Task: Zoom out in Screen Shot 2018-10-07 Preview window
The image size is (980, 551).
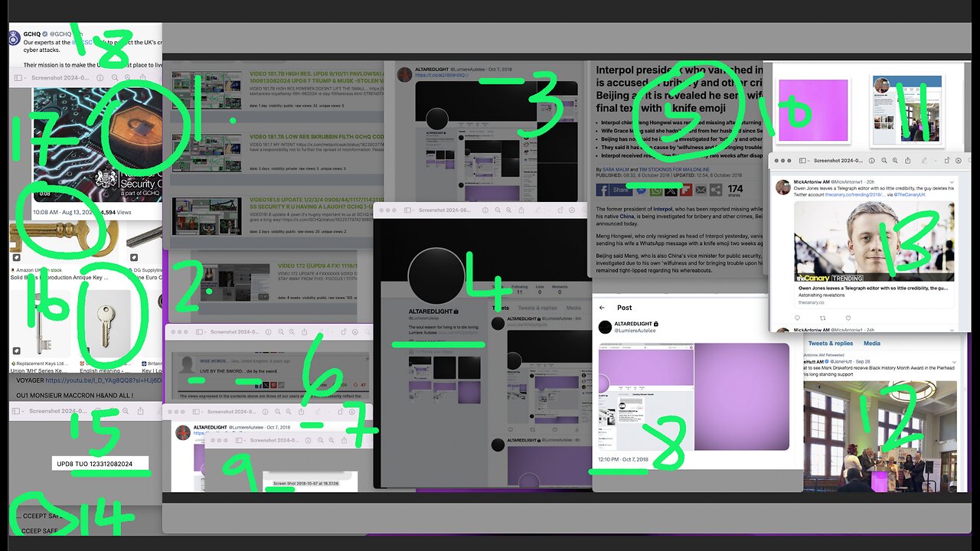Action: coord(321,441)
